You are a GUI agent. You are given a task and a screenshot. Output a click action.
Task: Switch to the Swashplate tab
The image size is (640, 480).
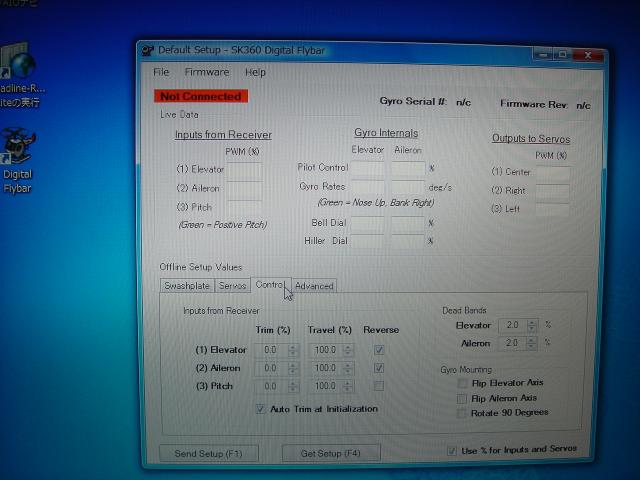pos(187,286)
